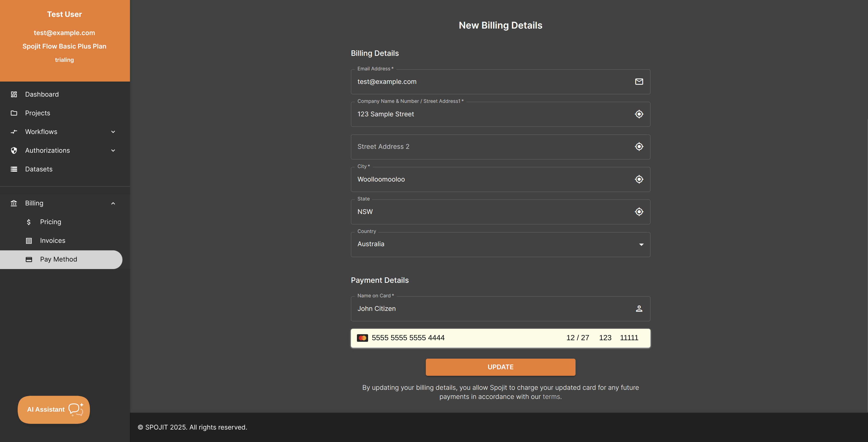Viewport: 868px width, 442px height.
Task: Click the Workflows arrows icon
Action: click(x=14, y=132)
